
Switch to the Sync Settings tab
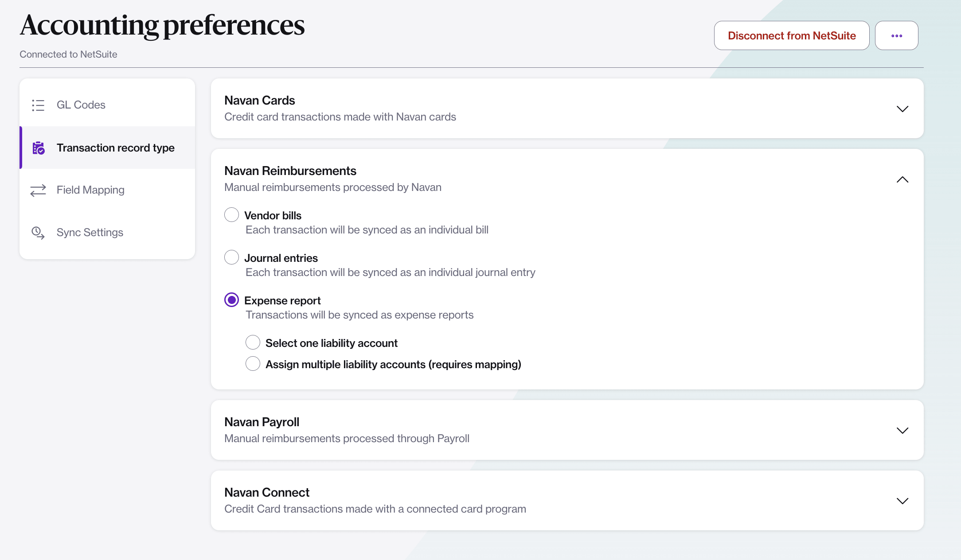(x=107, y=233)
